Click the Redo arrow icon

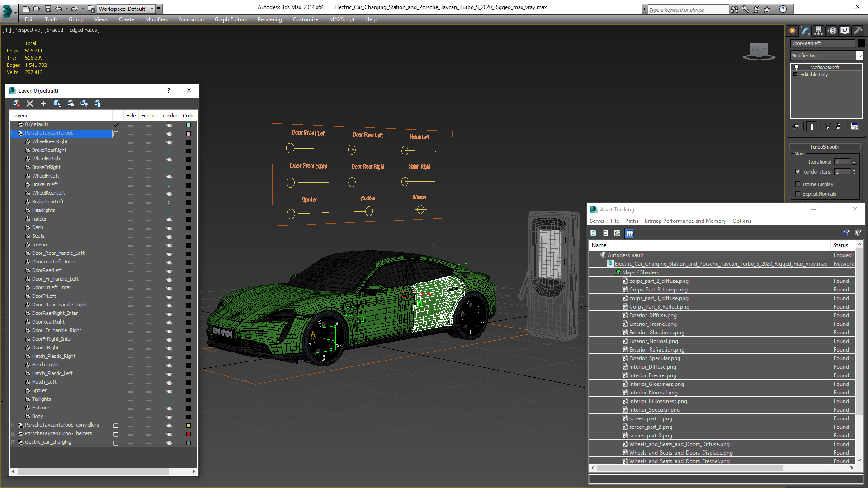[75, 9]
